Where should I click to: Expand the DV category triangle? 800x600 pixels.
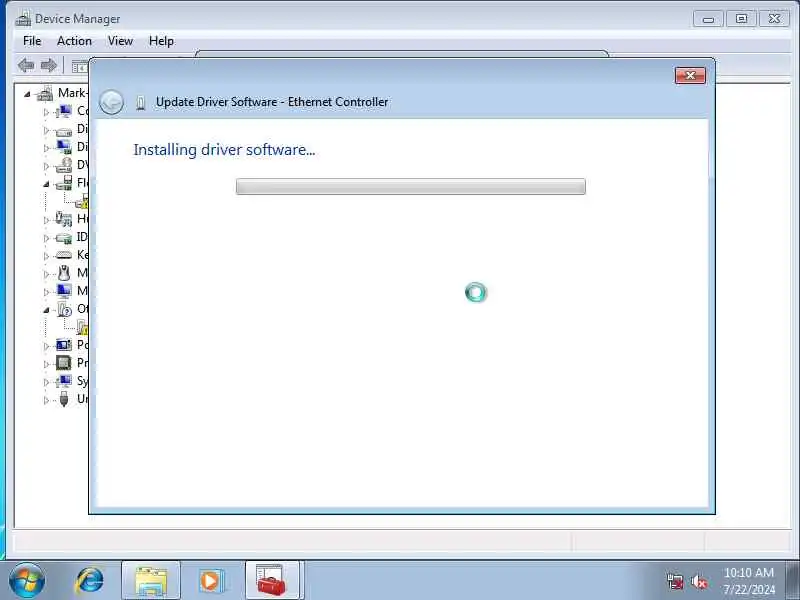point(46,166)
